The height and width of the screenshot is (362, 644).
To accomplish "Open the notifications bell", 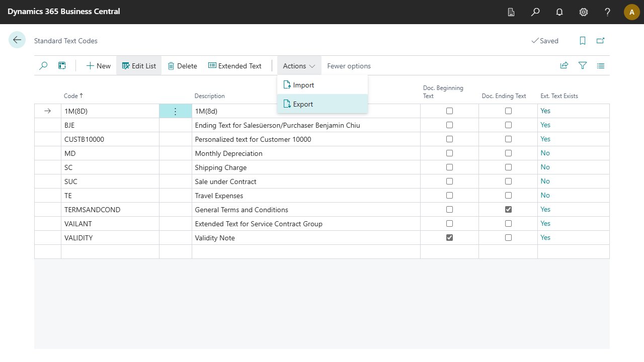I will click(559, 12).
